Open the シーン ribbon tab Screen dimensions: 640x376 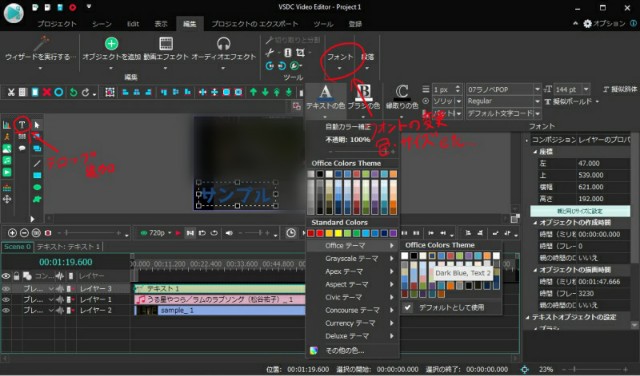click(x=101, y=24)
